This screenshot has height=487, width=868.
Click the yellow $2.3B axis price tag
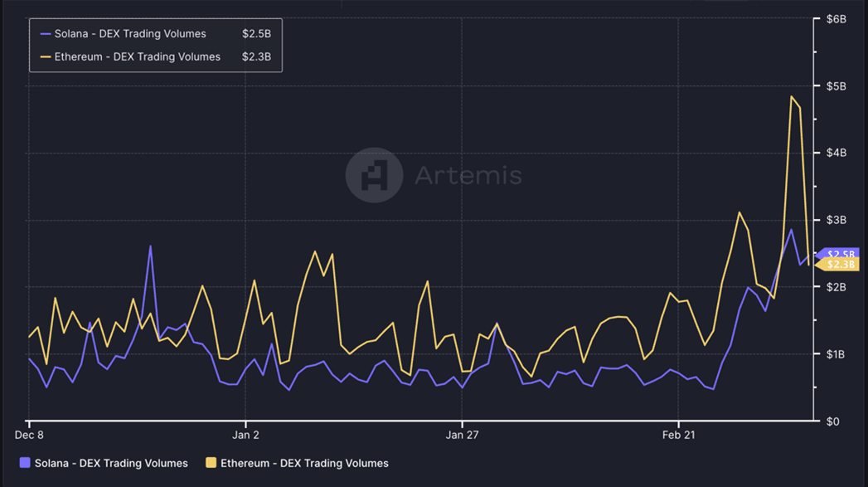tap(838, 265)
